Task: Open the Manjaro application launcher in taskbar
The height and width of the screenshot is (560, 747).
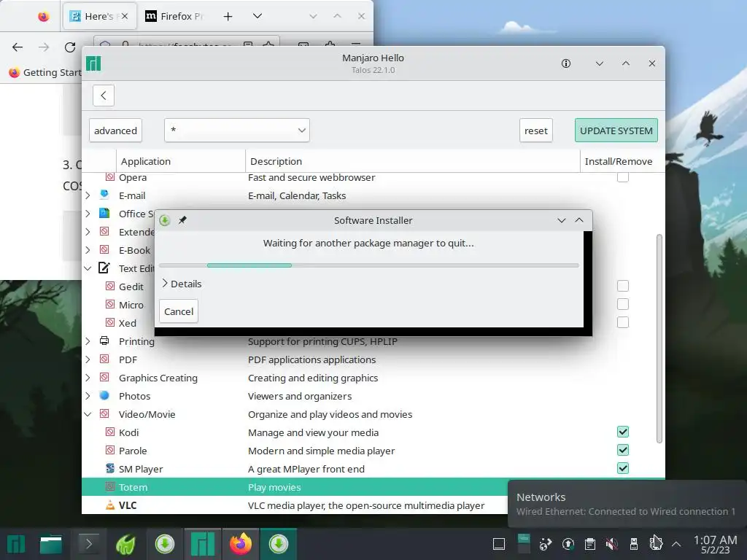Action: 16,544
